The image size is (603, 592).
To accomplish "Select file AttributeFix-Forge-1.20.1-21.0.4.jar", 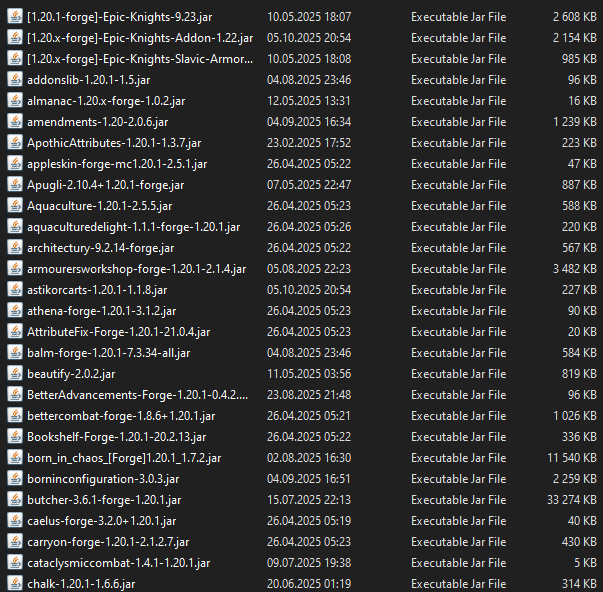I will (119, 332).
